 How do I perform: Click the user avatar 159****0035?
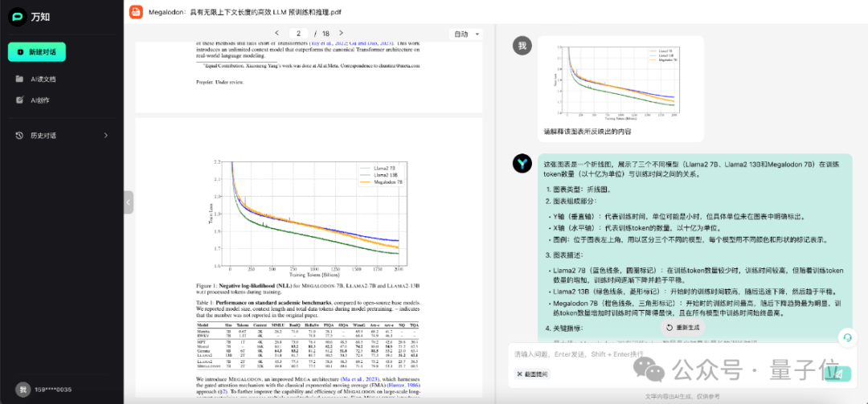pyautogui.click(x=23, y=389)
